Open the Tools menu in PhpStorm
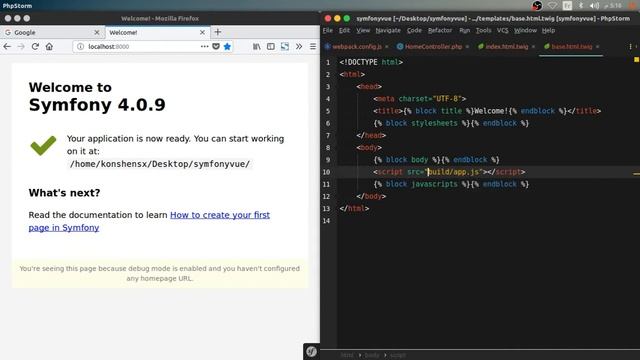Screen dimensions: 640x360 [x=483, y=31]
